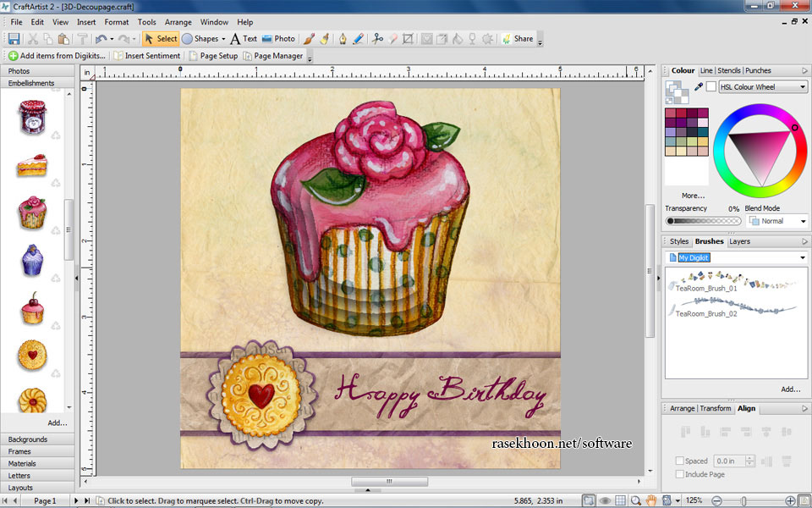Image resolution: width=812 pixels, height=508 pixels.
Task: Click Add items from Digikits
Action: [x=55, y=55]
